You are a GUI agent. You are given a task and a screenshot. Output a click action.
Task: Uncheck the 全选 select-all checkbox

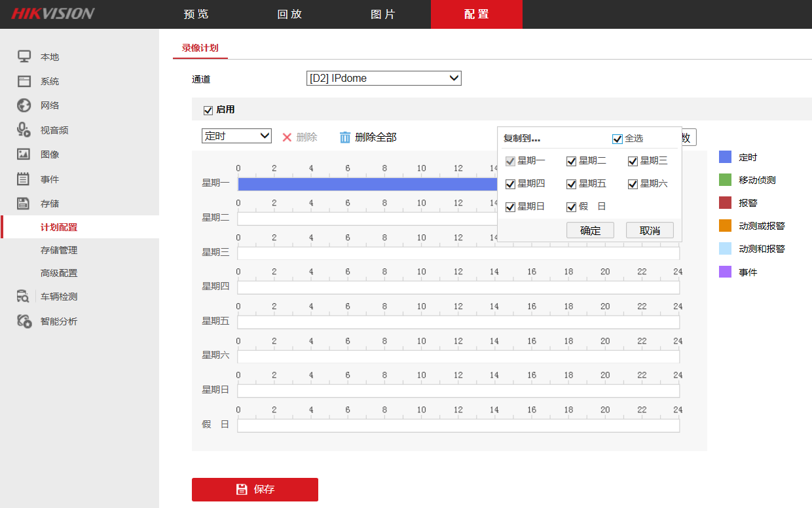tap(616, 137)
